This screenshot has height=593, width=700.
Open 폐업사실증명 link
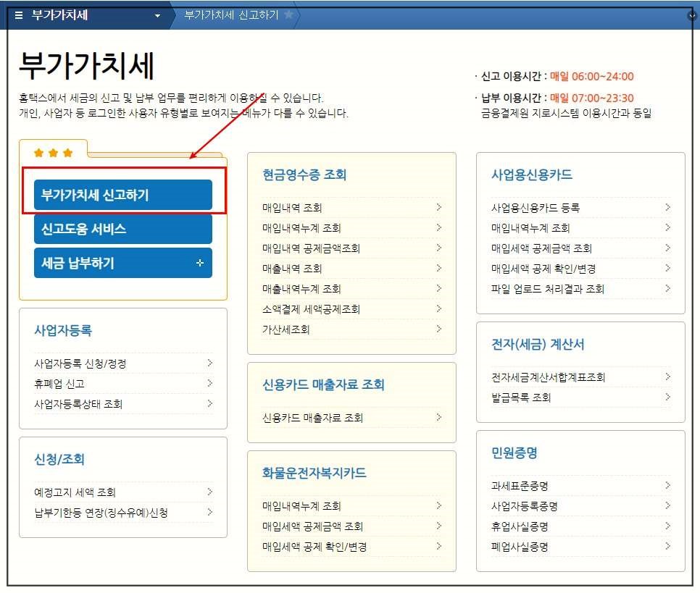tap(520, 547)
